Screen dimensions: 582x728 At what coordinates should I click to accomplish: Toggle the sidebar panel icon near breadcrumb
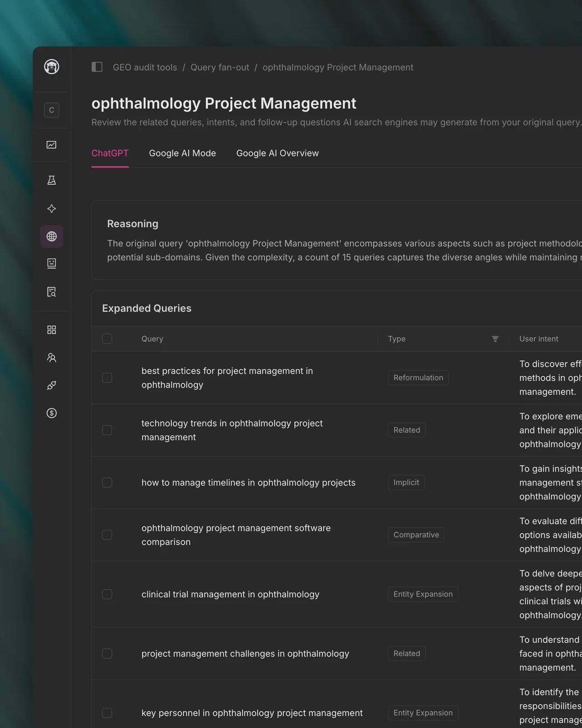(97, 67)
